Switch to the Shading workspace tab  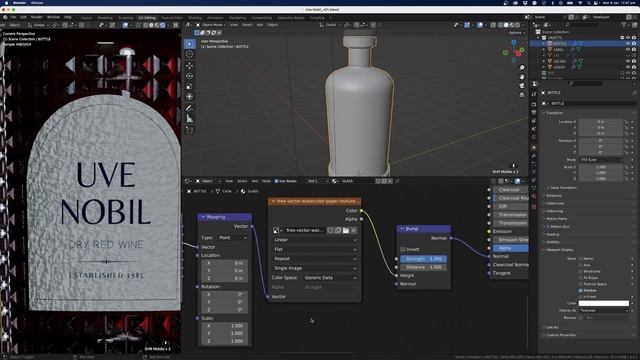tap(195, 18)
